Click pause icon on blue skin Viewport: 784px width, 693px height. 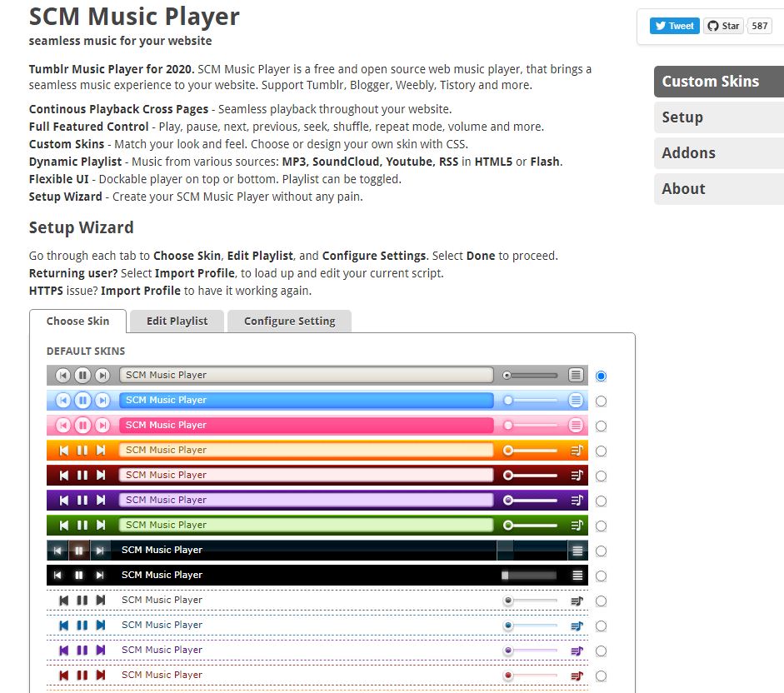point(82,400)
